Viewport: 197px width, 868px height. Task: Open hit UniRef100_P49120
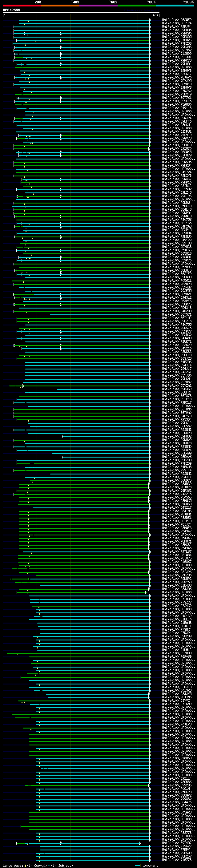pos(177,240)
